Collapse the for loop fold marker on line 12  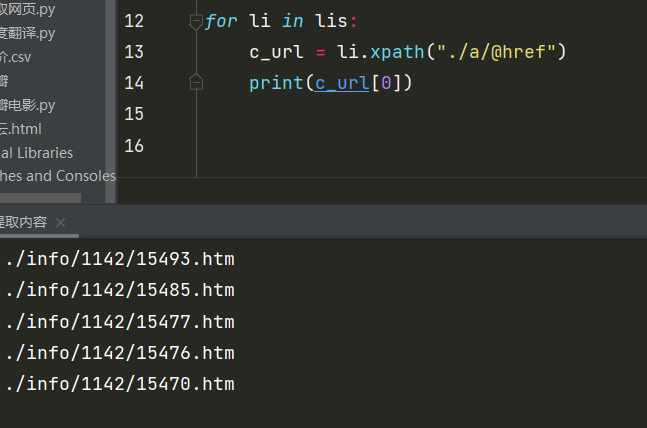[x=196, y=22]
